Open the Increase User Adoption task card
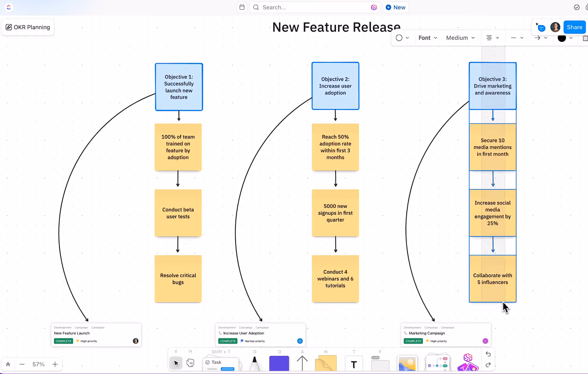Viewport: 588px width, 374px height. tap(261, 335)
